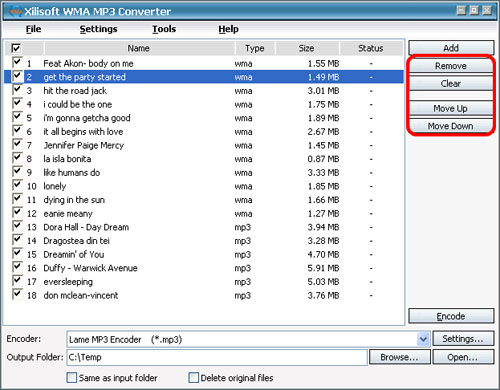
Task: Click the size value '4.70 MB'
Action: (x=323, y=255)
